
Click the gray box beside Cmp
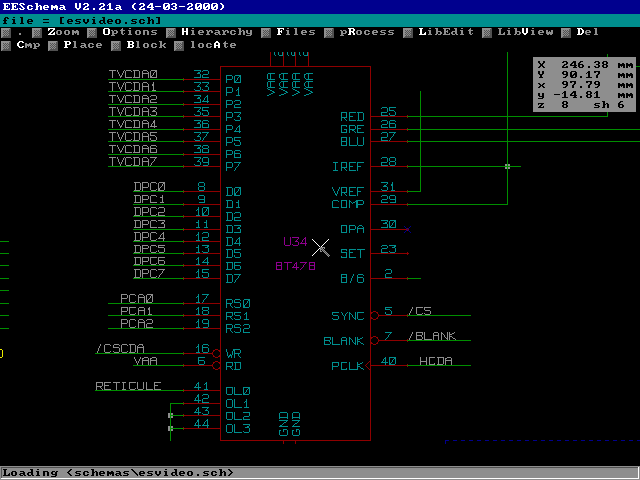tap(6, 46)
